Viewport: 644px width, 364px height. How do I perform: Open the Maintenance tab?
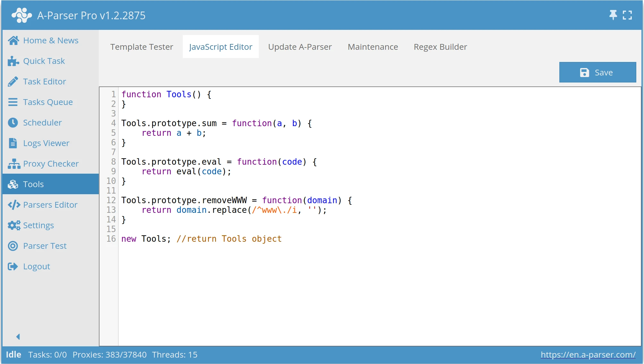373,47
